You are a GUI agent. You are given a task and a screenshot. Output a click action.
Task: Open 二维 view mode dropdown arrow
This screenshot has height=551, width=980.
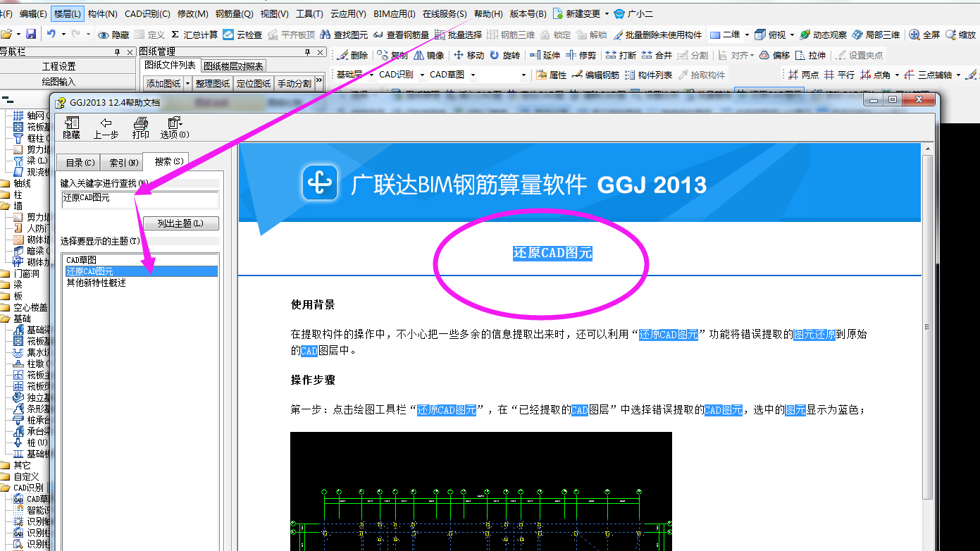746,35
